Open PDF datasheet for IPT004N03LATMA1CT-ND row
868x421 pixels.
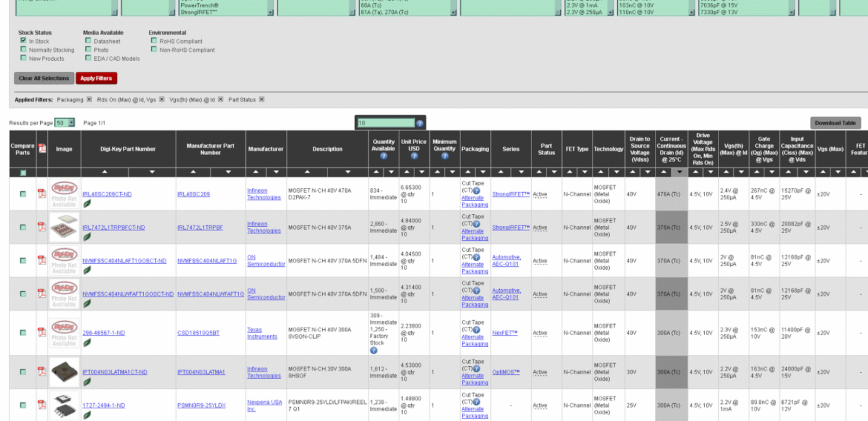(42, 371)
